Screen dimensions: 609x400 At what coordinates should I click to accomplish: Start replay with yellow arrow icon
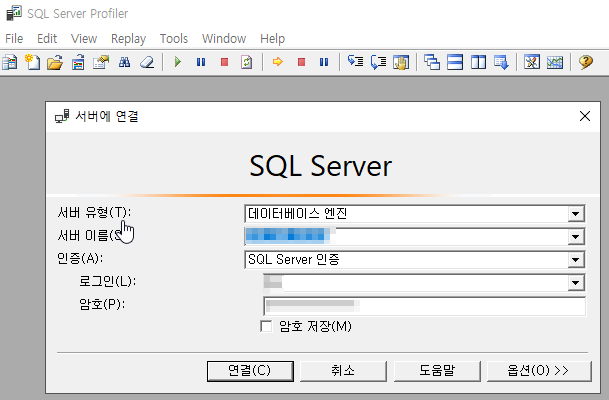[x=278, y=62]
